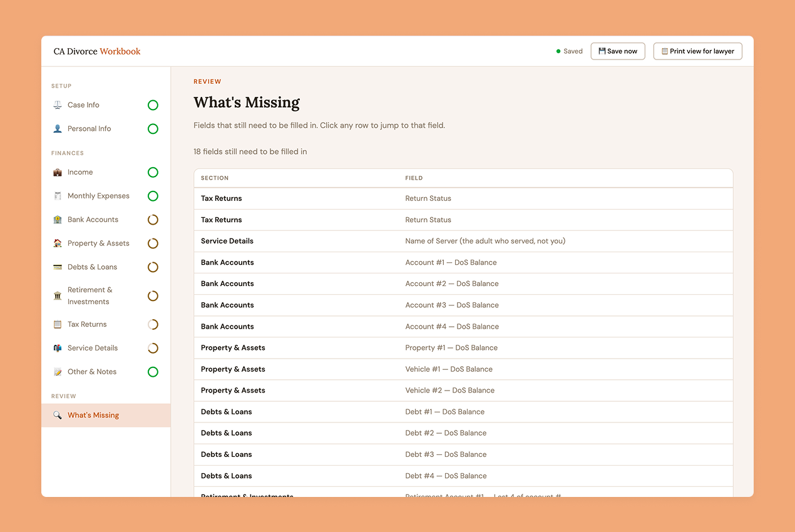Viewport: 795px width, 532px height.
Task: Jump to Account #3 — DoS Balance
Action: (x=463, y=305)
